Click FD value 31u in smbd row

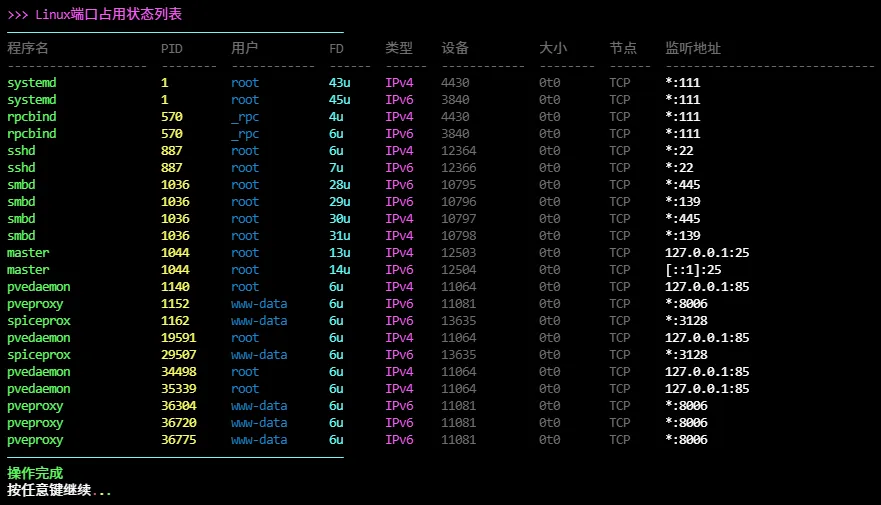click(339, 236)
